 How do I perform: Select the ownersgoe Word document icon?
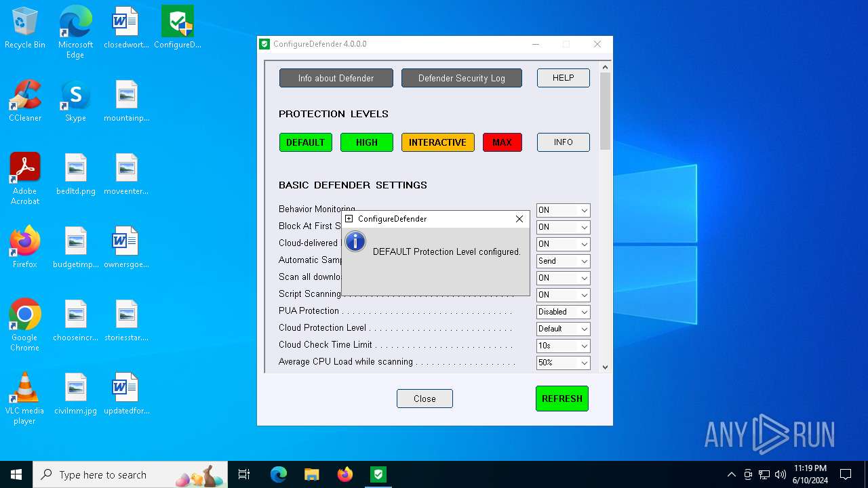click(x=126, y=247)
